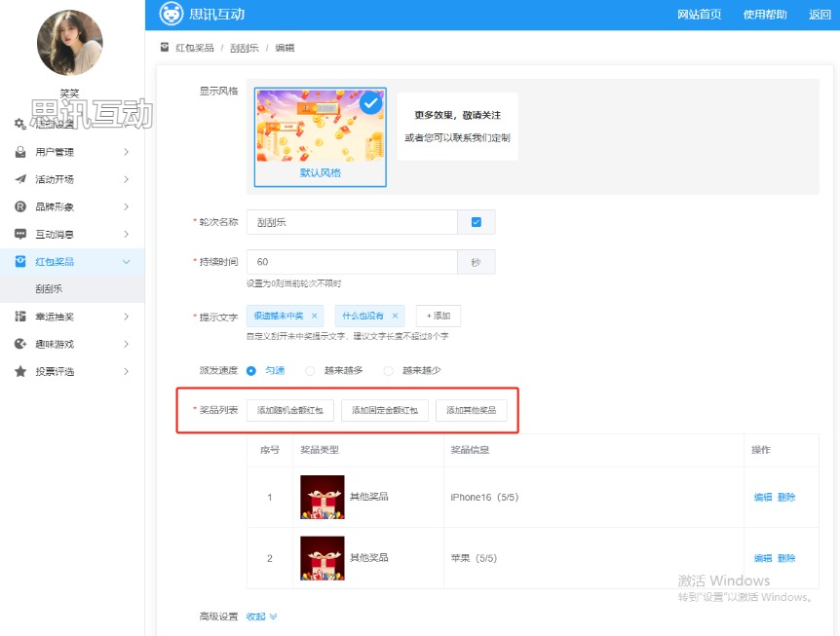The height and width of the screenshot is (636, 840).
Task: Click gift image for 苹果 prize
Action: [323, 558]
